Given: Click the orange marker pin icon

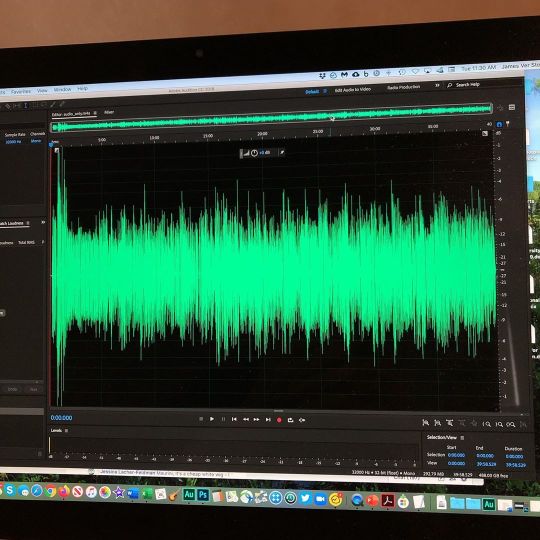Looking at the screenshot, I should coord(507,124).
